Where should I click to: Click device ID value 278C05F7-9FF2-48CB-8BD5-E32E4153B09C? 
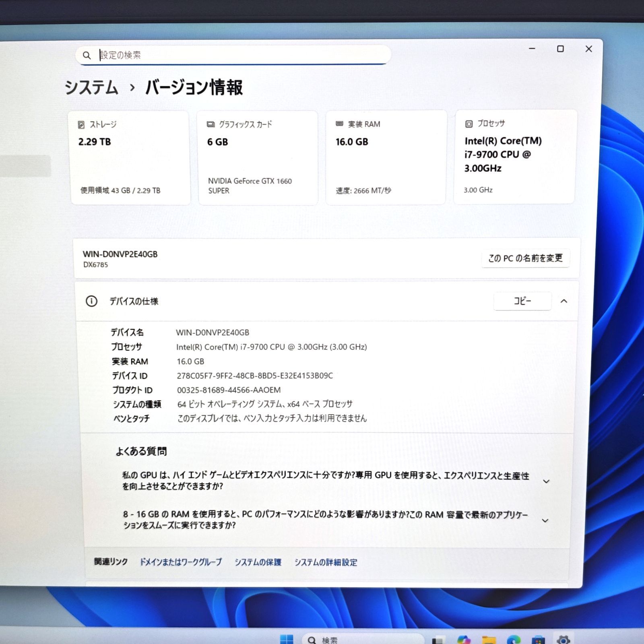(x=255, y=376)
